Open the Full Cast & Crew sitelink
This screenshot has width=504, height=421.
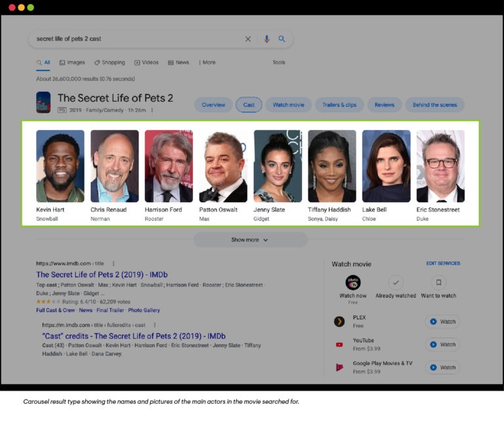point(56,311)
